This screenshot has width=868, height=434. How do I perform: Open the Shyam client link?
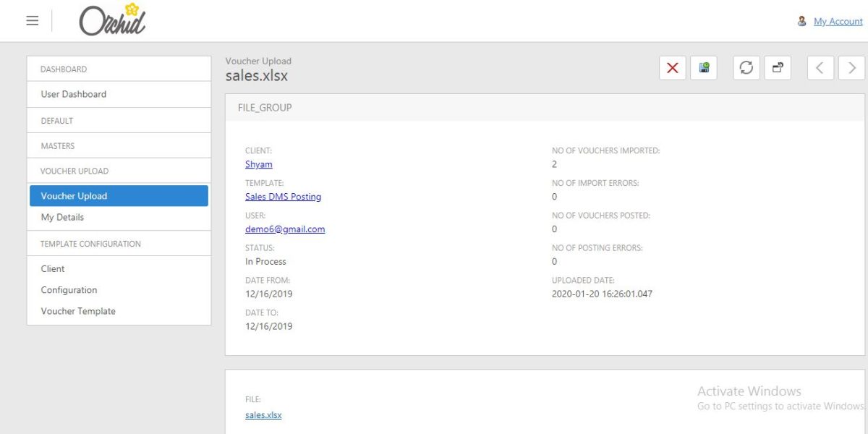coord(258,164)
